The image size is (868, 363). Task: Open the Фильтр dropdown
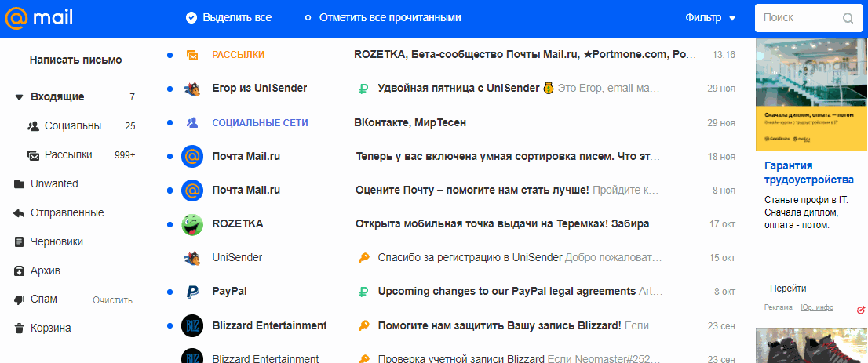pos(710,18)
